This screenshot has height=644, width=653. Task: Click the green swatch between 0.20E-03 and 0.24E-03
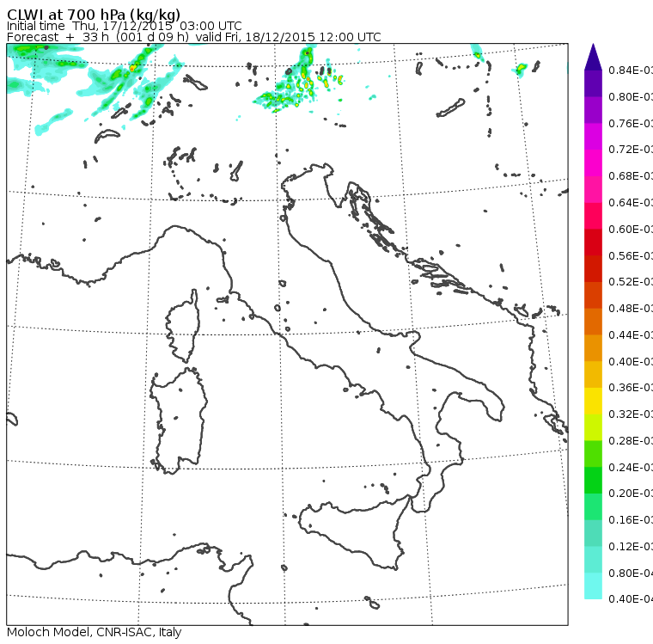tap(593, 480)
